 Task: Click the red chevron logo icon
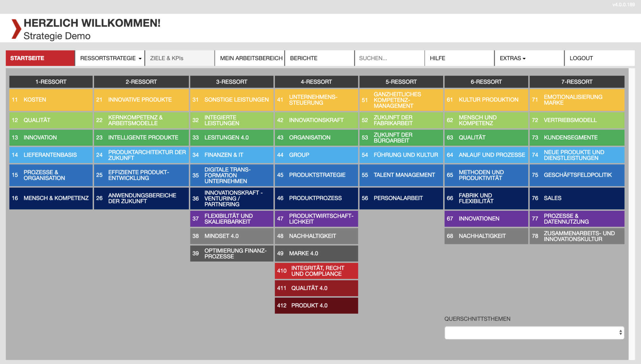tap(16, 29)
